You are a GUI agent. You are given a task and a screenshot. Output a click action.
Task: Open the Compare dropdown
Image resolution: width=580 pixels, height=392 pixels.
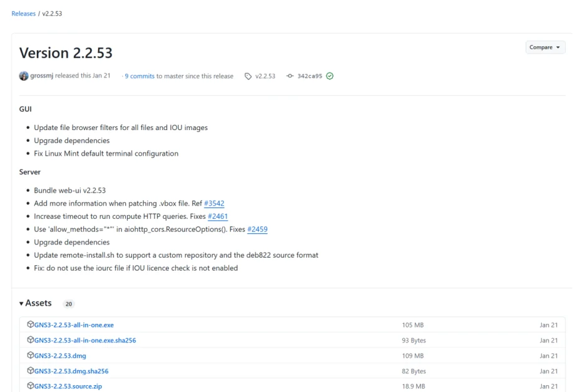(x=545, y=48)
